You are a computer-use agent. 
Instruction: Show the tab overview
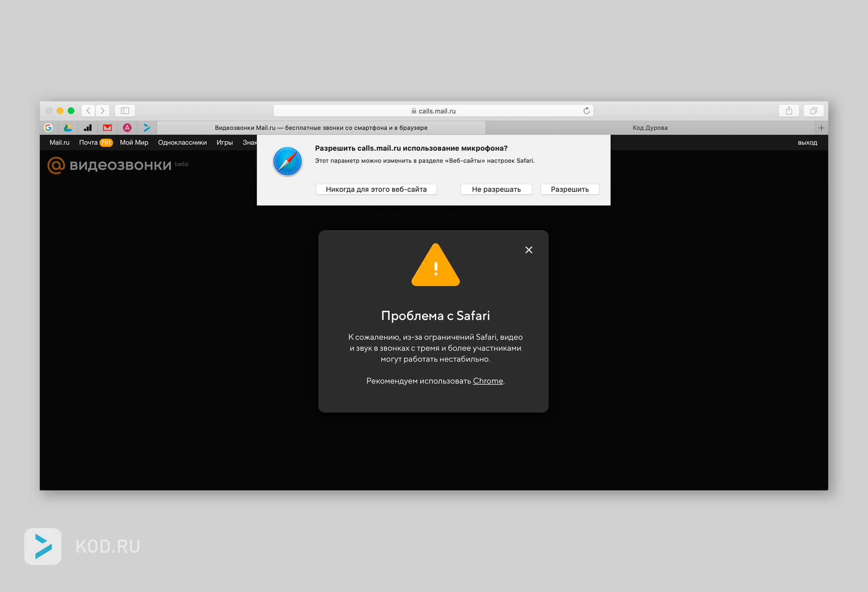pyautogui.click(x=813, y=111)
